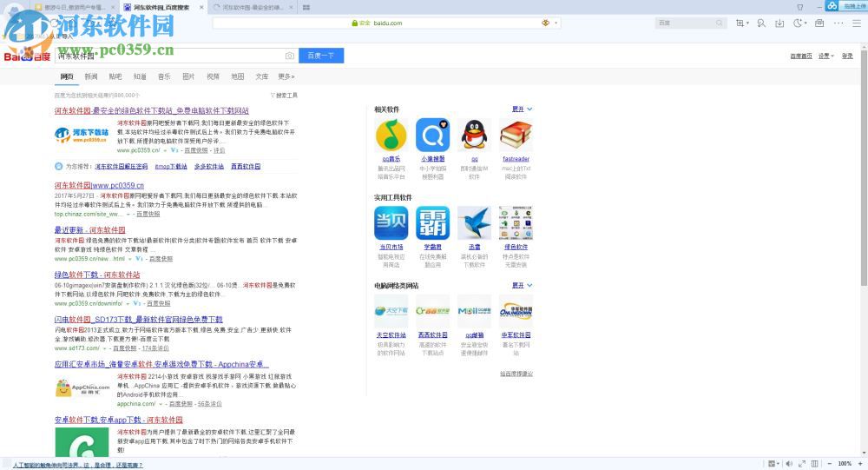This screenshot has height=470, width=868.
Task: Select the 图片 search category
Action: (x=188, y=76)
